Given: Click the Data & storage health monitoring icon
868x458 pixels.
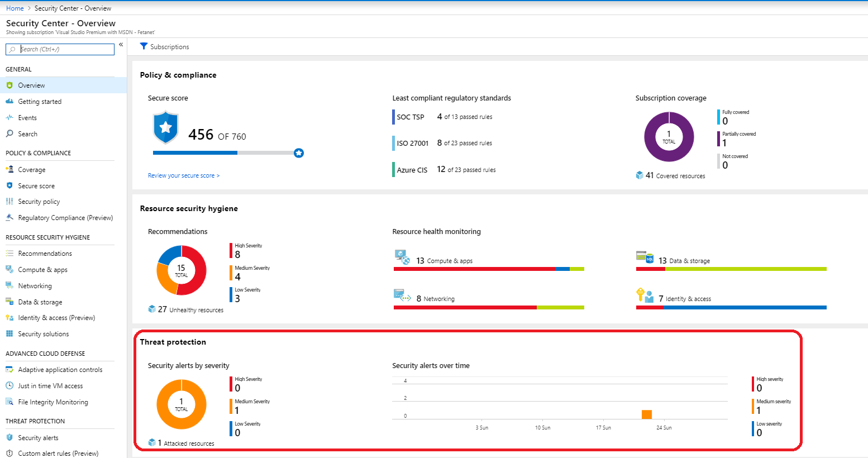Looking at the screenshot, I should [x=645, y=257].
